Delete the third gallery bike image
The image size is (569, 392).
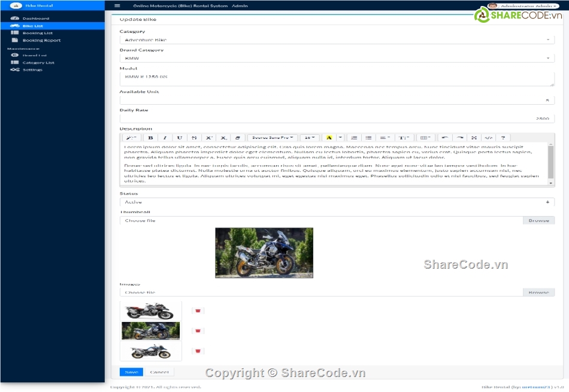pos(198,351)
